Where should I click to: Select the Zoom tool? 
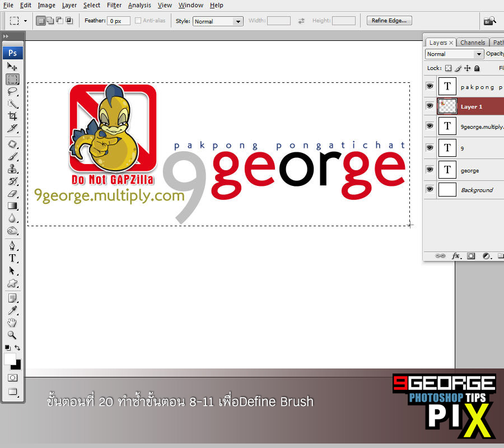point(12,335)
